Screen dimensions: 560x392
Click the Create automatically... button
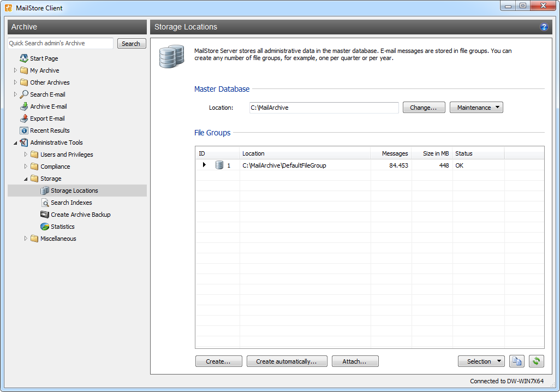click(287, 361)
